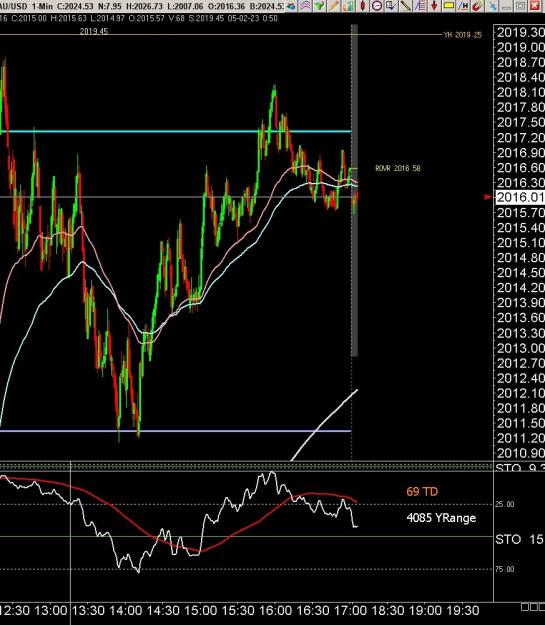Click the 2016.01 current price label
The height and width of the screenshot is (625, 545).
[x=519, y=197]
